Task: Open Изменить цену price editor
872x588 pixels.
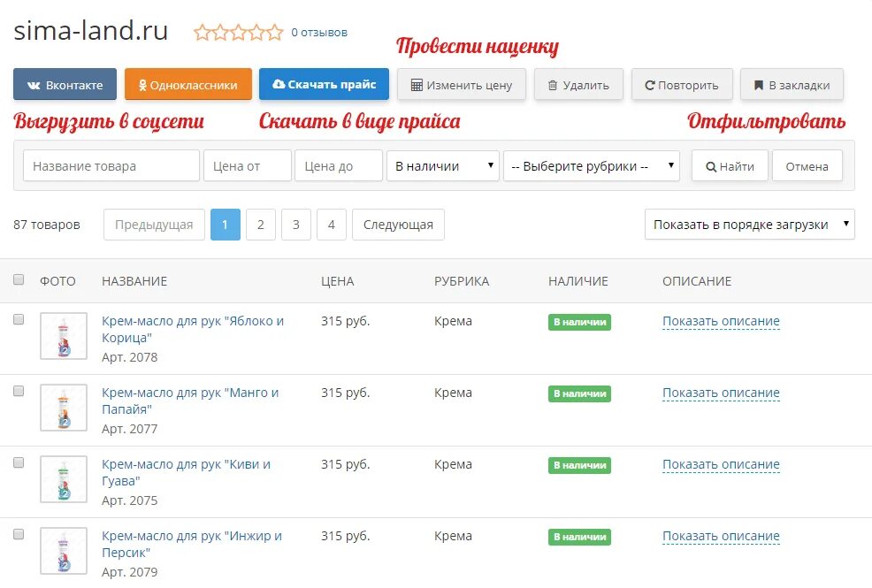Action: coord(461,85)
